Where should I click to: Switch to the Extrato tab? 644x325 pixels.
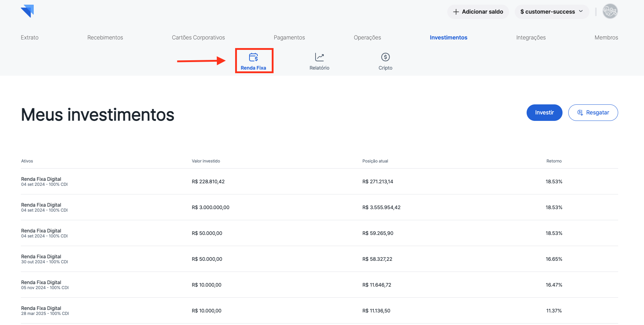pyautogui.click(x=29, y=38)
